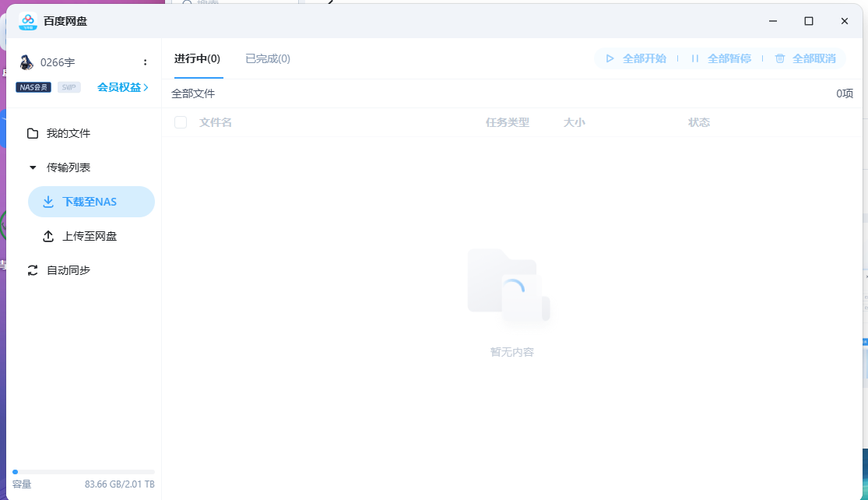Click the 大小 column header

click(x=574, y=122)
